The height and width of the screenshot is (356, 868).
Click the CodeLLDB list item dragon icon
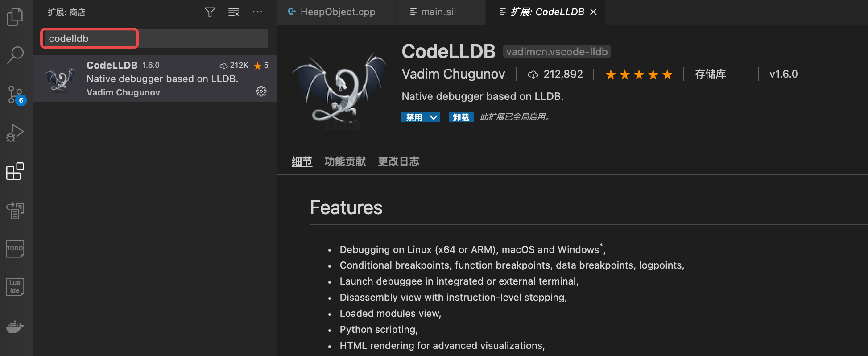(60, 80)
